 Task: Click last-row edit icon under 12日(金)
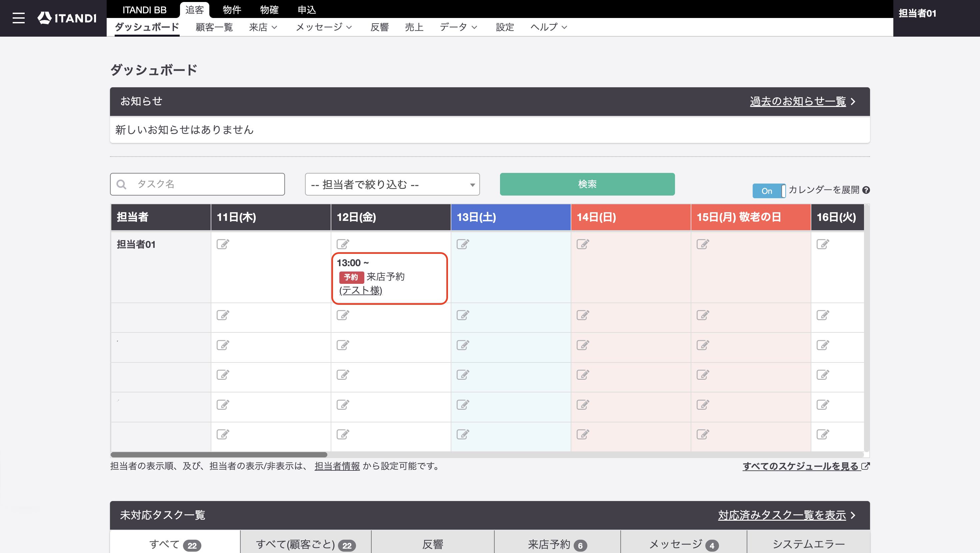pos(343,434)
